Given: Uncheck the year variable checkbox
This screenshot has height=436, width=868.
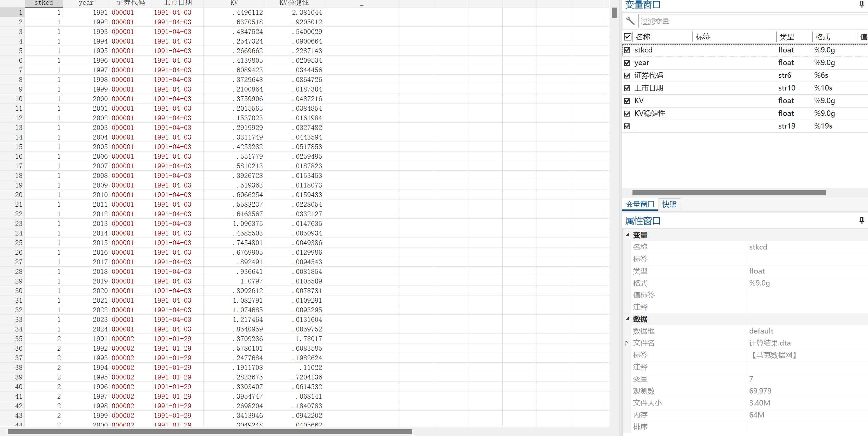Looking at the screenshot, I should [627, 63].
